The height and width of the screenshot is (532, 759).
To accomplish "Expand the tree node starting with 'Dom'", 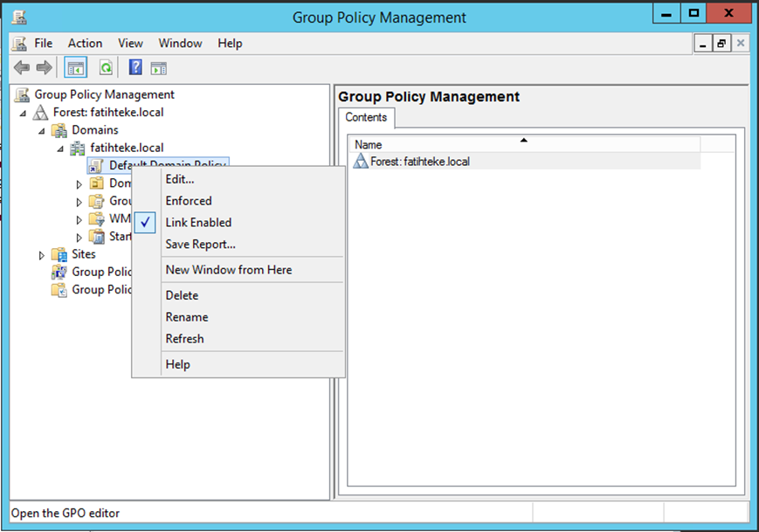I will (x=79, y=184).
